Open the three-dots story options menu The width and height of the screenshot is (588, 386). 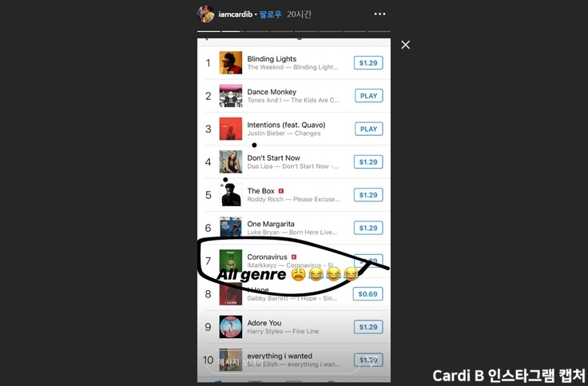click(379, 14)
